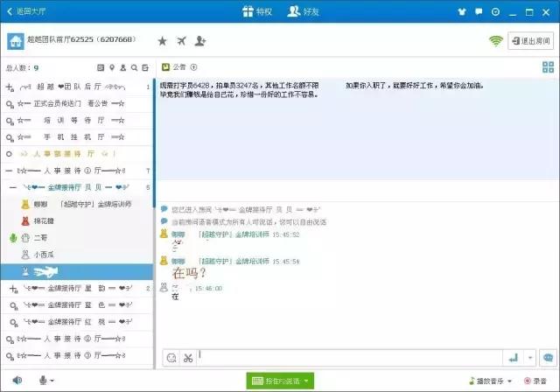Click 退出房间 to leave the room
The image size is (560, 392).
click(531, 41)
